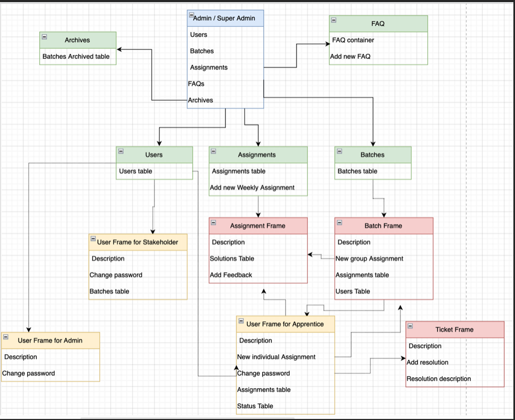Collapse the Assignments container
The height and width of the screenshot is (420, 515).
(213, 152)
